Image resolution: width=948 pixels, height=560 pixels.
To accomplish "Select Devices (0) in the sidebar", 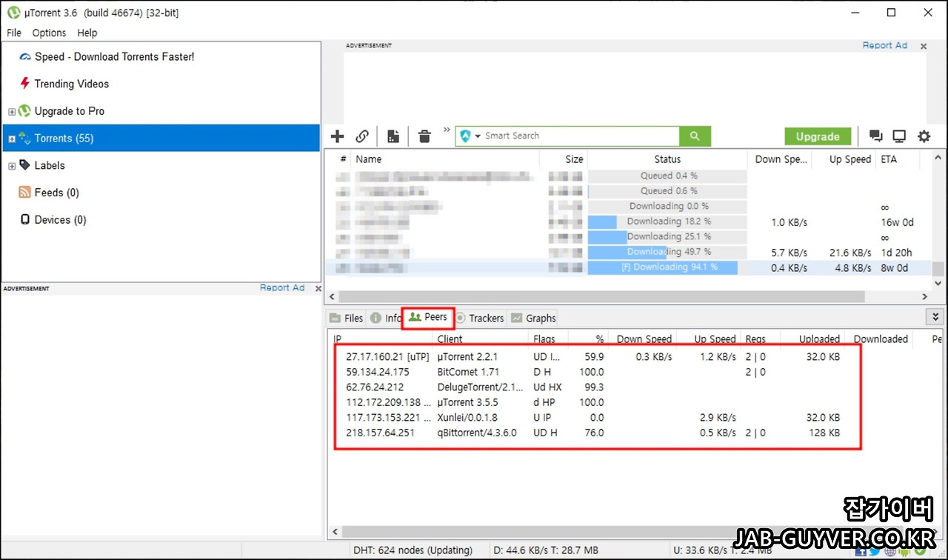I will pos(53,220).
